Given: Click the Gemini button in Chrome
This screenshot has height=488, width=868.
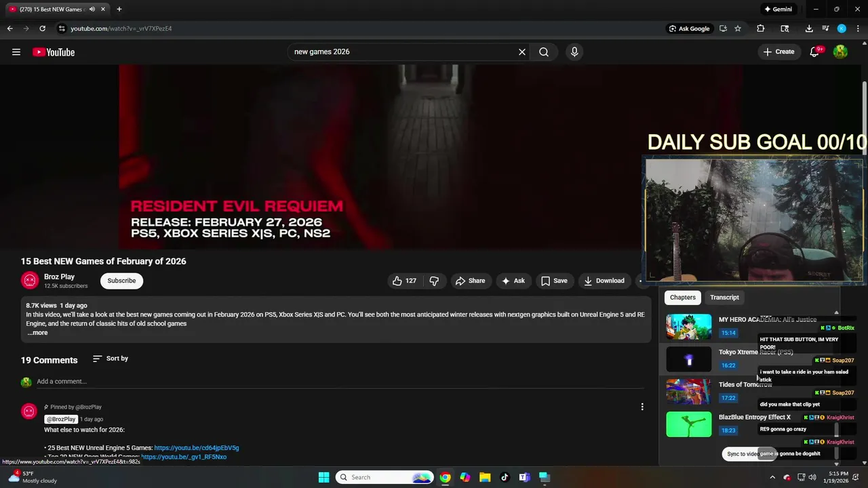Looking at the screenshot, I should pos(778,9).
